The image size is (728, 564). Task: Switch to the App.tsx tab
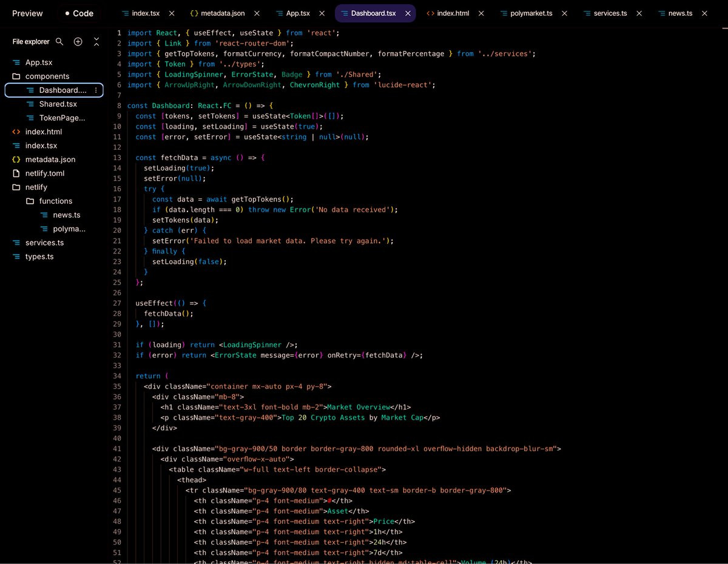pyautogui.click(x=297, y=13)
